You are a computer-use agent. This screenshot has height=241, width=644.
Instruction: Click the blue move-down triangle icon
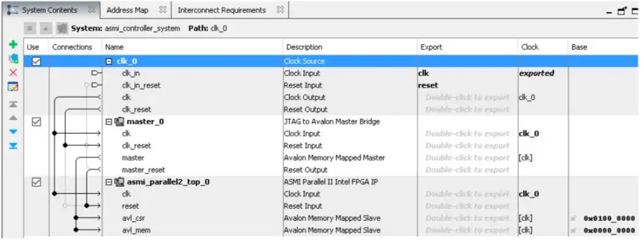tap(13, 132)
